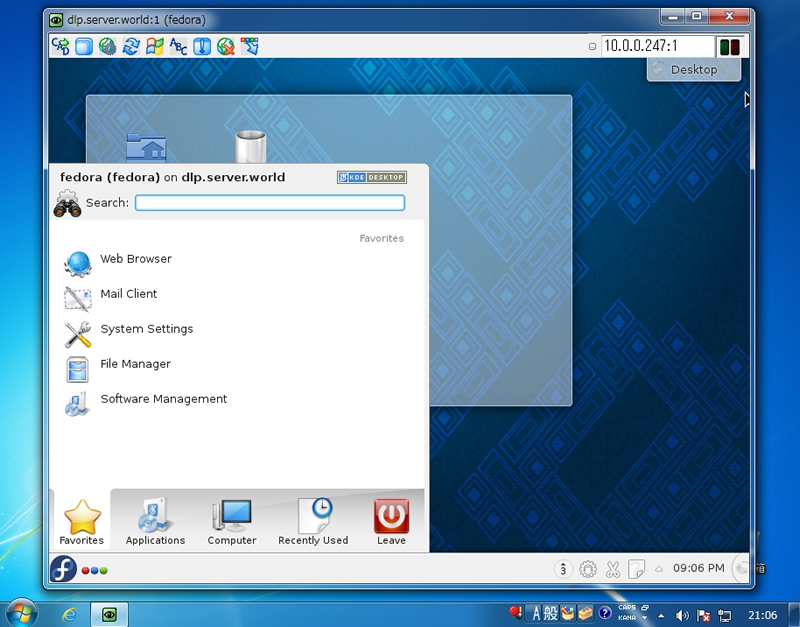Viewport: 800px width, 627px height.
Task: Click the Windows volume speaker icon
Action: point(682,616)
